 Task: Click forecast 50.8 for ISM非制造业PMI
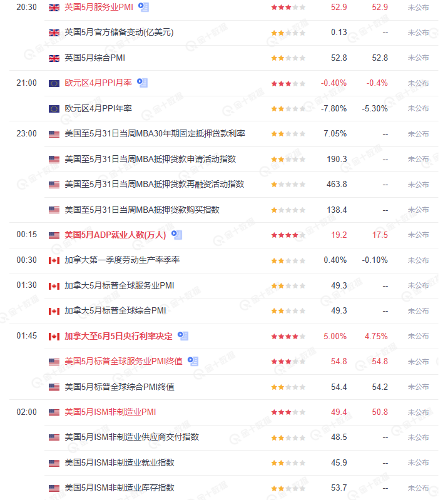click(380, 412)
